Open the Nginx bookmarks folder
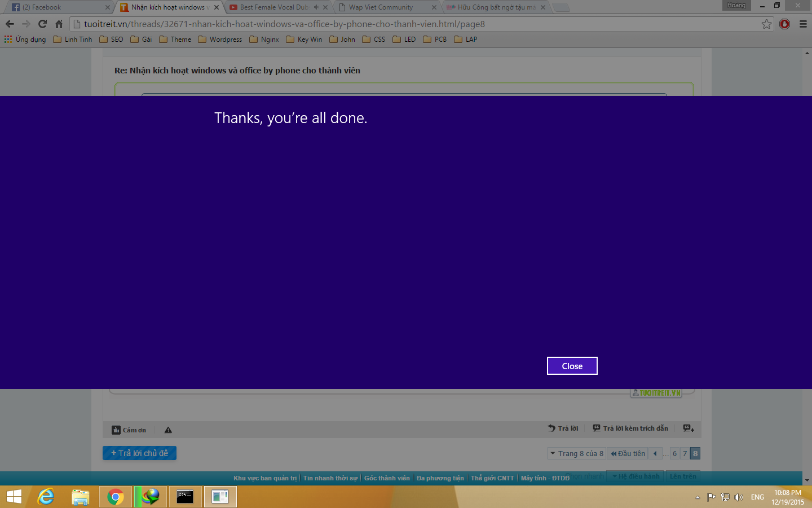Screen dimensions: 812x508 pos(264,40)
